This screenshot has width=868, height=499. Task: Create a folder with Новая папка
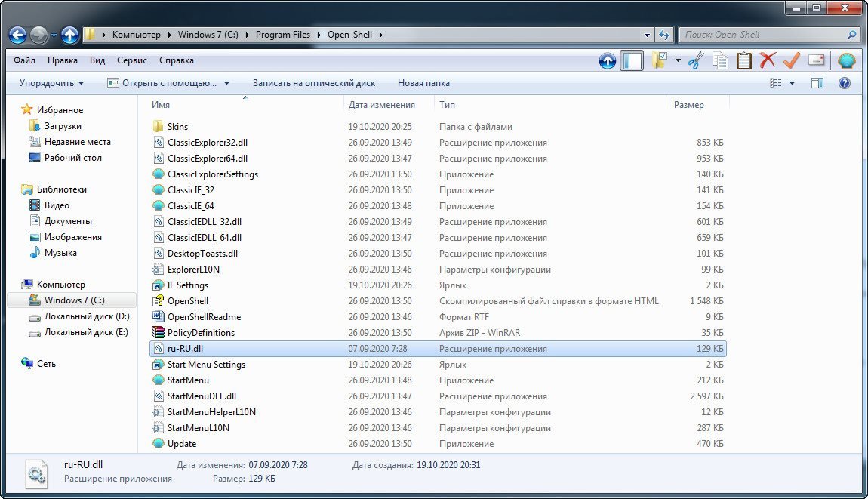[x=423, y=83]
